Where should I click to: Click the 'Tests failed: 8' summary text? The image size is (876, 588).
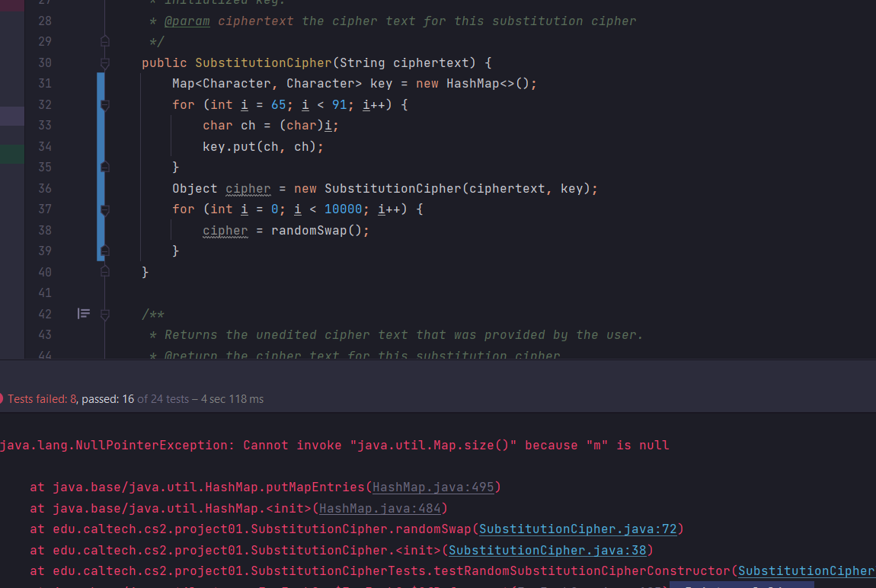click(x=42, y=399)
